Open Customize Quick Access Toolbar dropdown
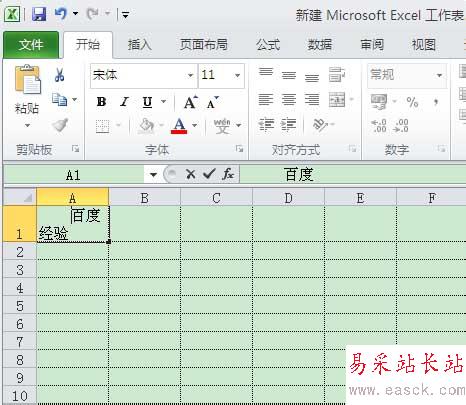 point(125,15)
